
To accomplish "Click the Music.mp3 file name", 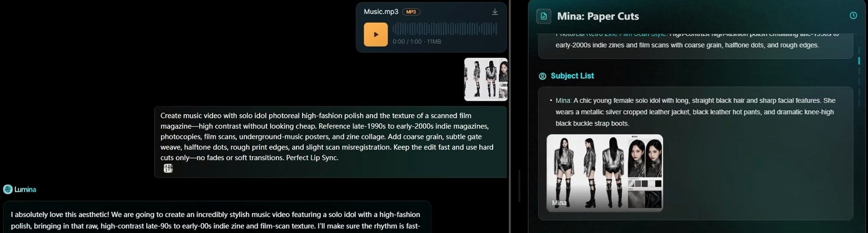I will coord(381,12).
